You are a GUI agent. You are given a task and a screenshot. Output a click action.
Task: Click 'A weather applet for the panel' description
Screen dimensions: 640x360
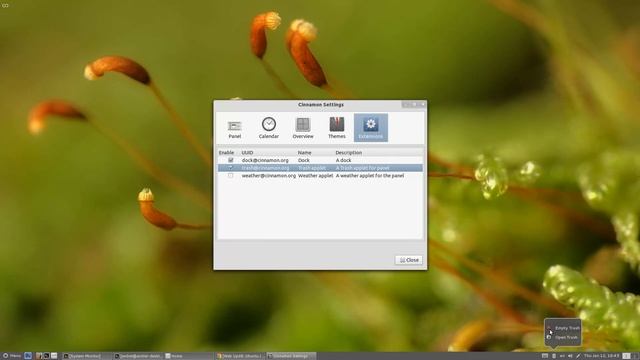pos(370,176)
